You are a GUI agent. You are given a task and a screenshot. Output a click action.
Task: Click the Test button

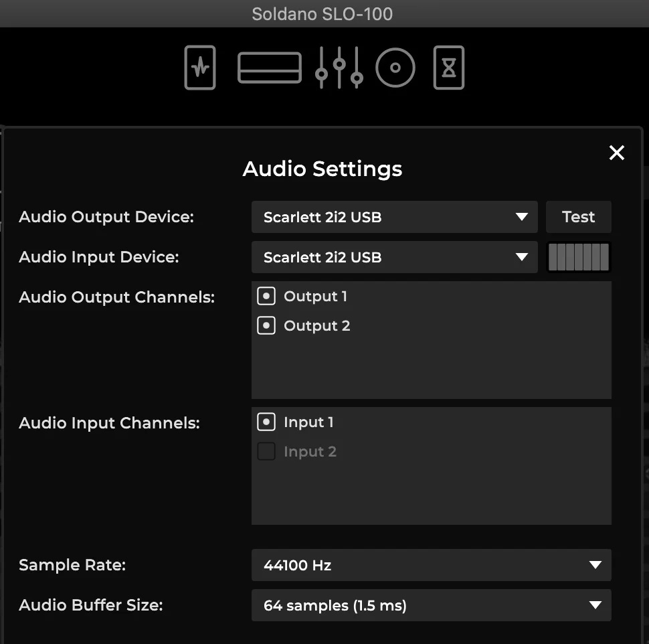(x=578, y=217)
